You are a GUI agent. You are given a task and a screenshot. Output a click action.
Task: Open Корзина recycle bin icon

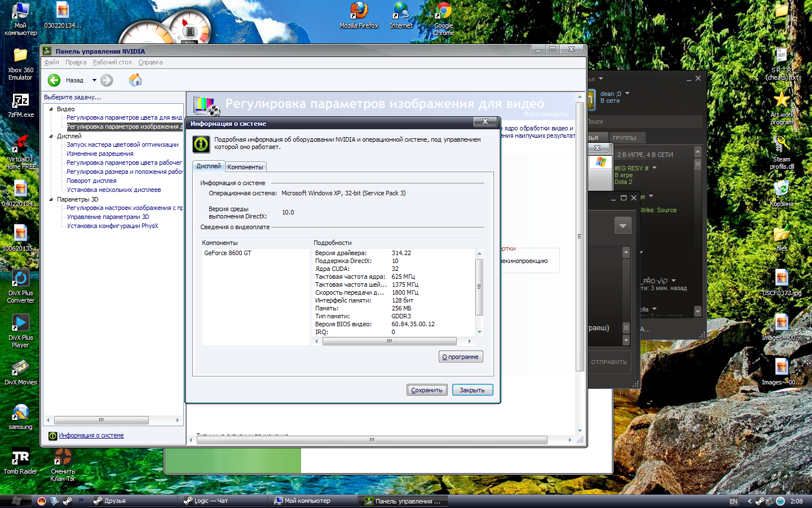pos(782,194)
